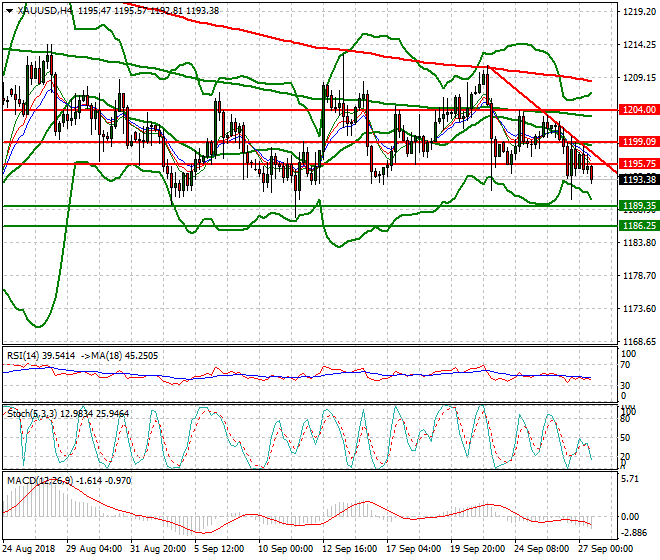
Task: Click the 1183.80 price scale value
Action: point(639,243)
